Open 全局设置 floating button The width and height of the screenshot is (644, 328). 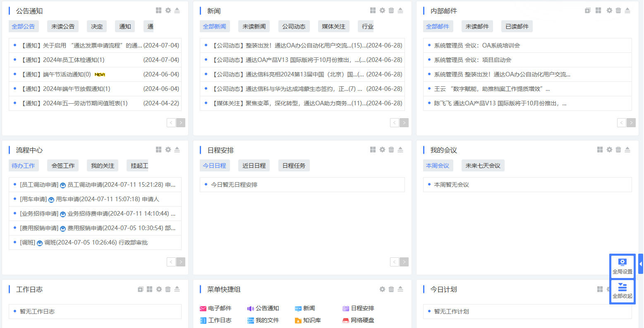[x=622, y=266]
